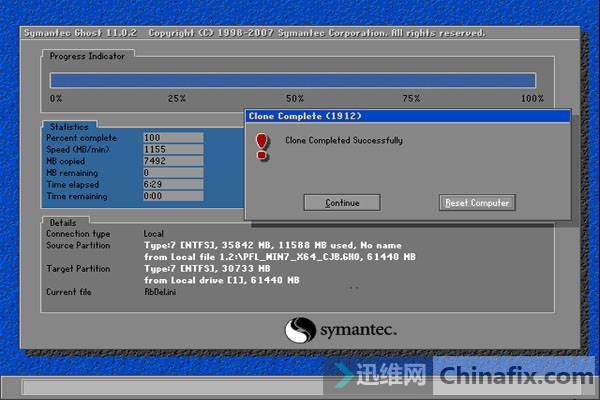Click the 'MB remaining' label
Screen dimensions: 600x400
pos(72,173)
